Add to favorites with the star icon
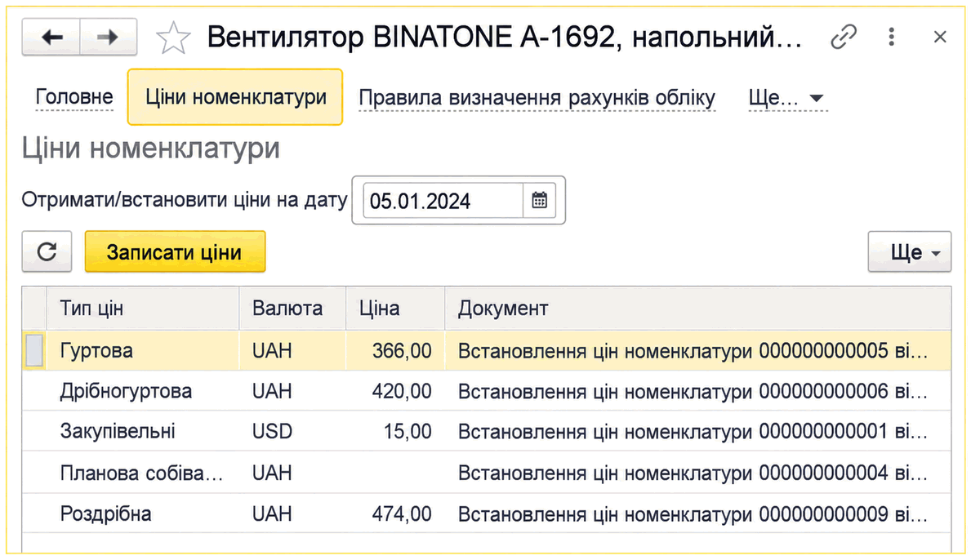971x560 pixels. pos(173,38)
